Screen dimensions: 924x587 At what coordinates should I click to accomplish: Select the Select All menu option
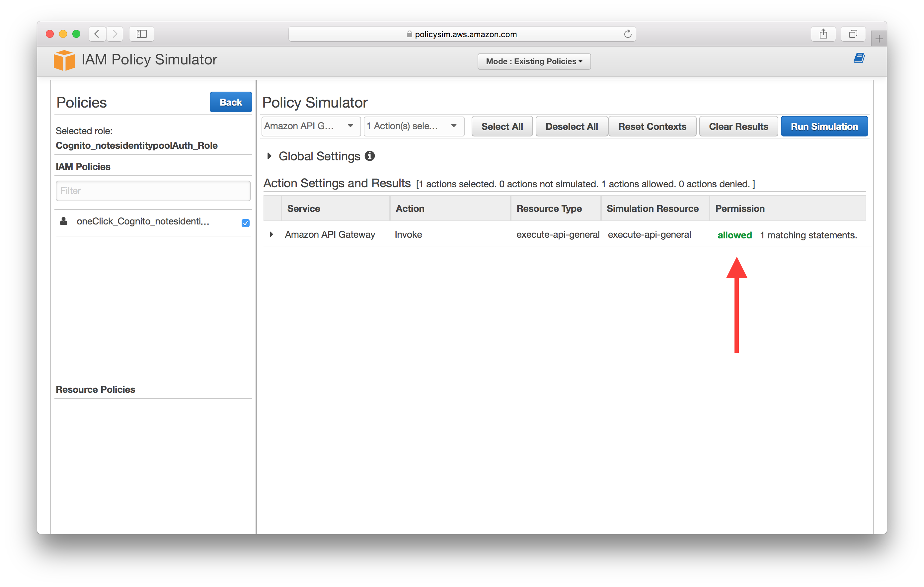502,126
